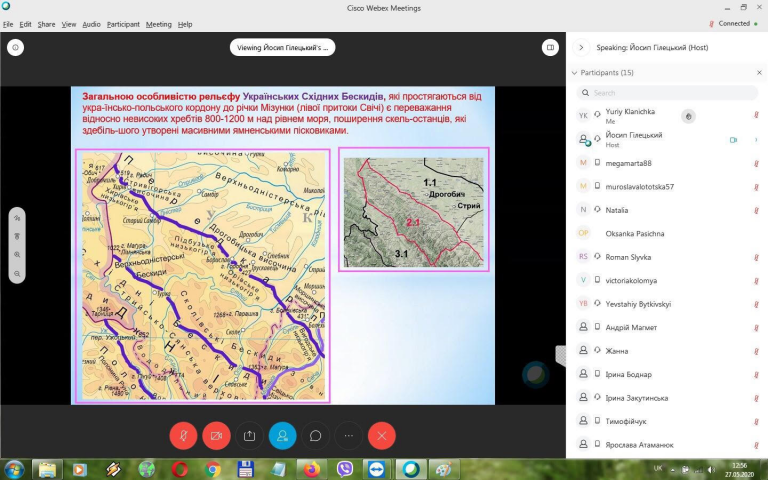Click the meeting info icon top-left of video
This screenshot has width=768, height=480.
16,48
